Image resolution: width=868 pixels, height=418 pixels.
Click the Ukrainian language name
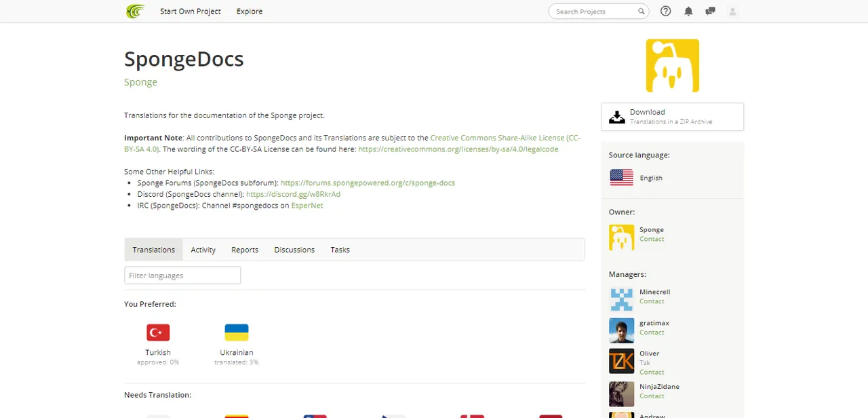[237, 353]
